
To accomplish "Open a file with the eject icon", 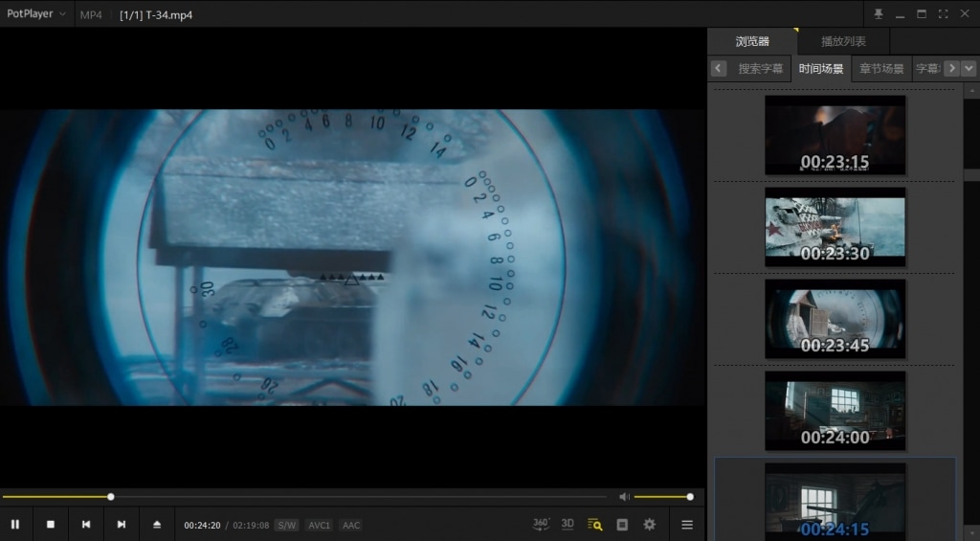I will click(157, 525).
